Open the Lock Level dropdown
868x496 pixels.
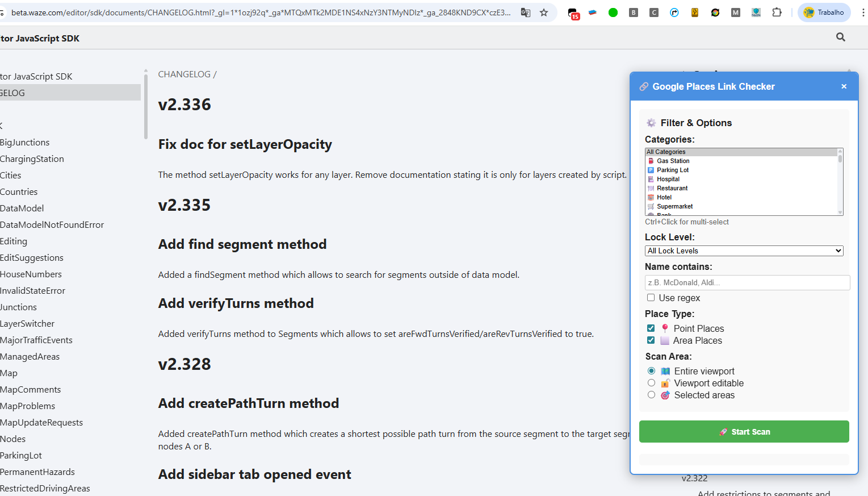point(744,251)
